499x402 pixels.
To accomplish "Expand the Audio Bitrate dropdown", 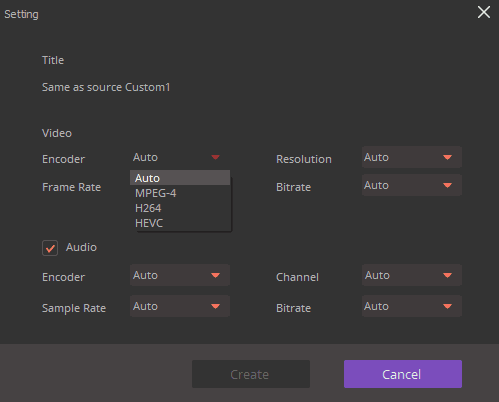I will (x=412, y=306).
